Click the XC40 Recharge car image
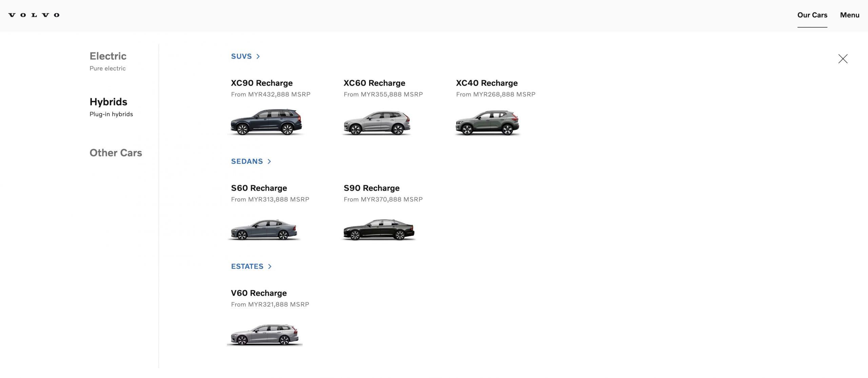This screenshot has width=868, height=378. pos(487,123)
